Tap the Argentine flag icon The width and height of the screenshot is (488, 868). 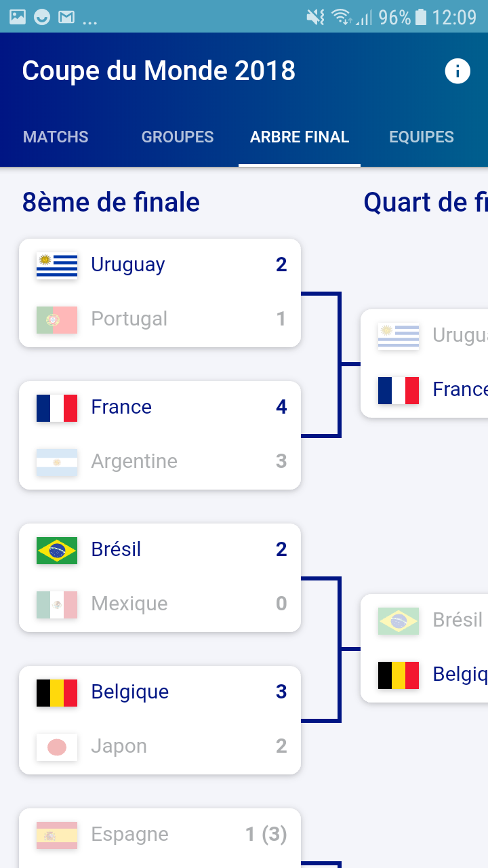tap(57, 462)
